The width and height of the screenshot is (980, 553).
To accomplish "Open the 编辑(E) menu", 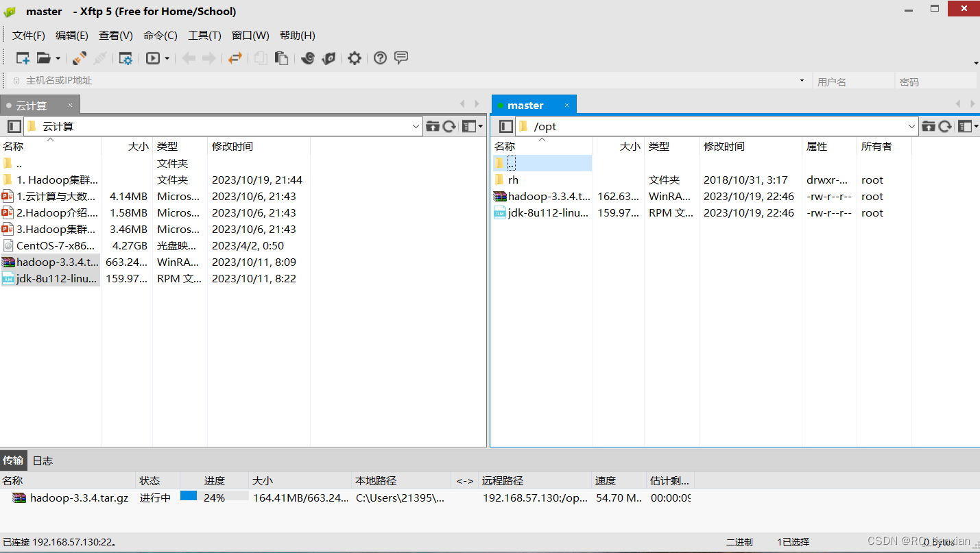I will [72, 36].
